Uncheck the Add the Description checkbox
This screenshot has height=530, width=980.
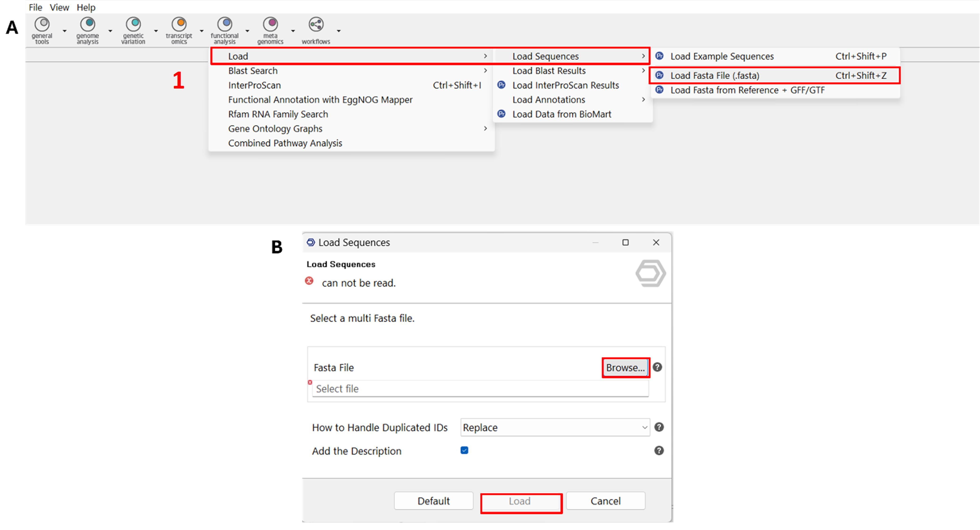pyautogui.click(x=464, y=450)
